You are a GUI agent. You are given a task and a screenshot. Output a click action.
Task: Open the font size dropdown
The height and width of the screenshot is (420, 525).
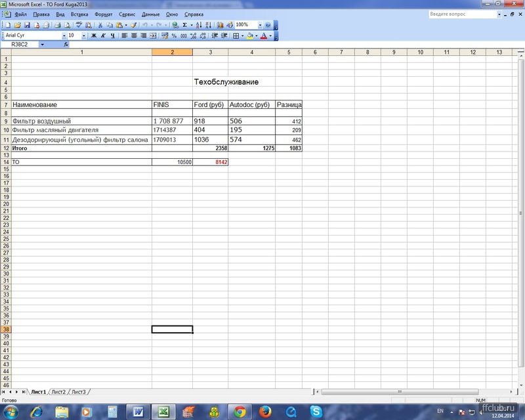click(x=84, y=35)
